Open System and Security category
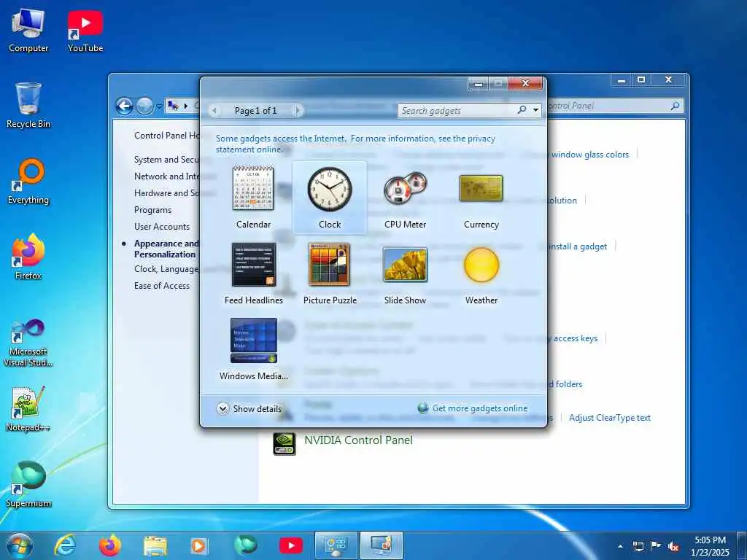This screenshot has width=747, height=560. [166, 160]
